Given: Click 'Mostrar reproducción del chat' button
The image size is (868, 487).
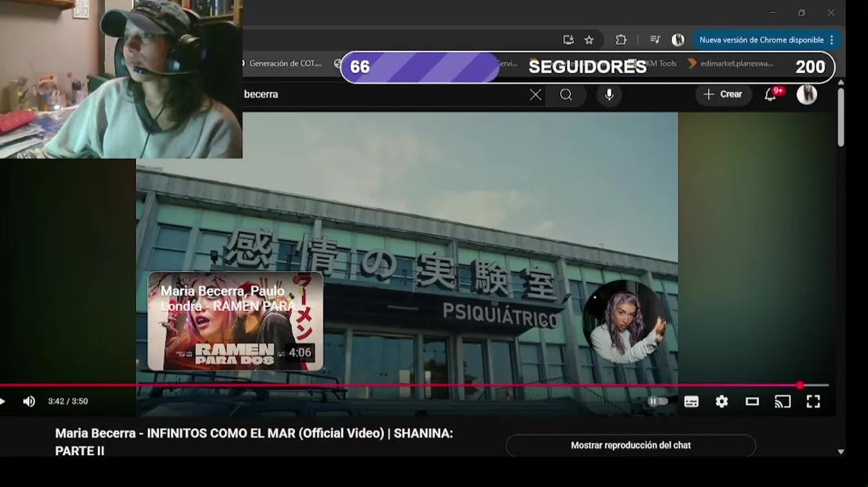Looking at the screenshot, I should 631,445.
